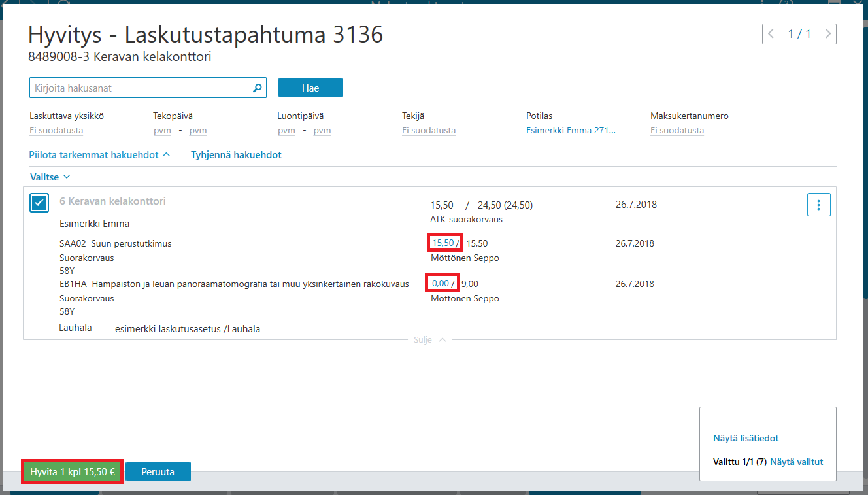Screen dimensions: 868x495
Task: Click the Hae search button
Action: coord(310,88)
